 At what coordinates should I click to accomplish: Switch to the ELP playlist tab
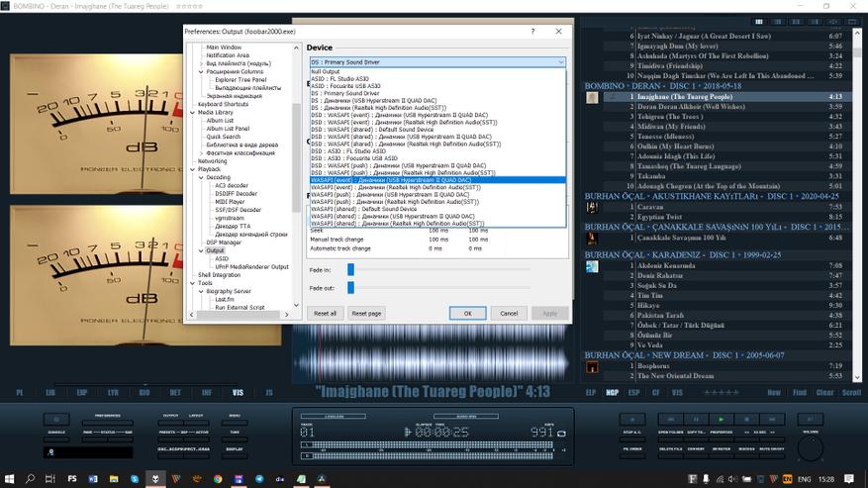pos(591,392)
